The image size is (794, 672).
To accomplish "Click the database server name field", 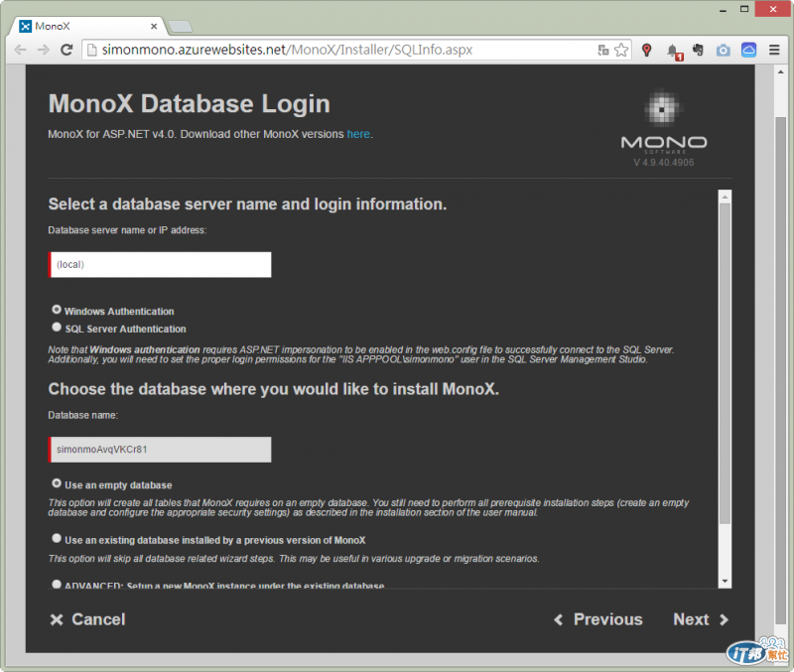I will [160, 265].
